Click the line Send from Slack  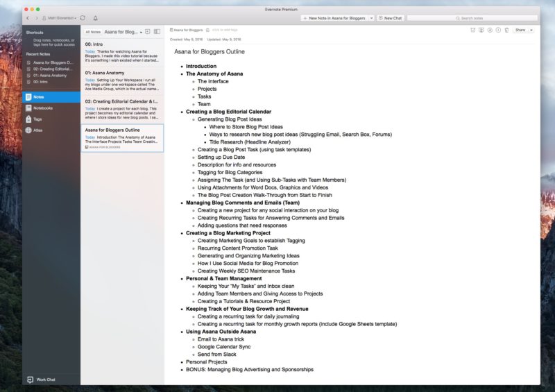[x=216, y=355]
